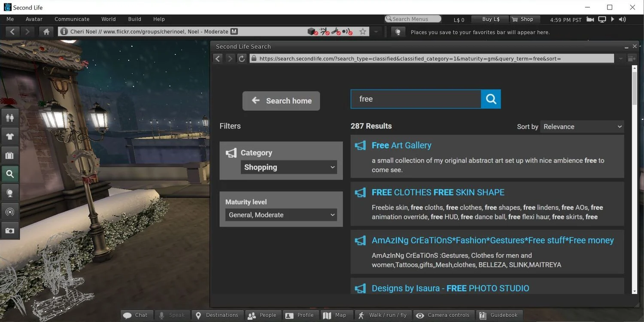
Task: Open the Places globe icon in left toolbar
Action: pyautogui.click(x=9, y=193)
